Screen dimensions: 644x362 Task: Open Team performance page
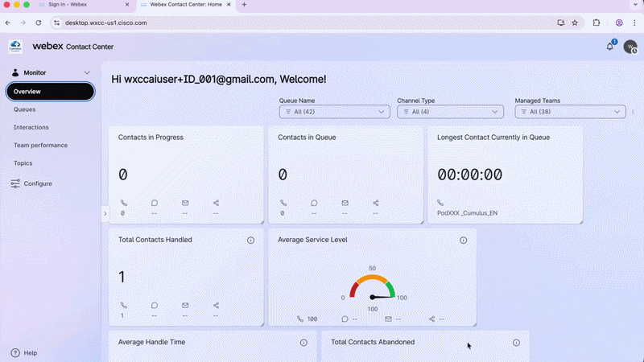click(40, 146)
